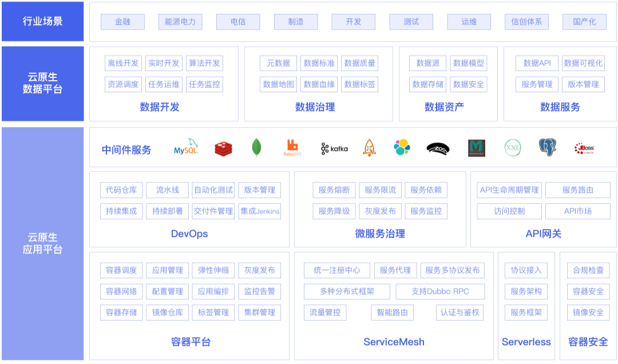
Task: Click the 能源电力 scenario box
Action: (180, 22)
